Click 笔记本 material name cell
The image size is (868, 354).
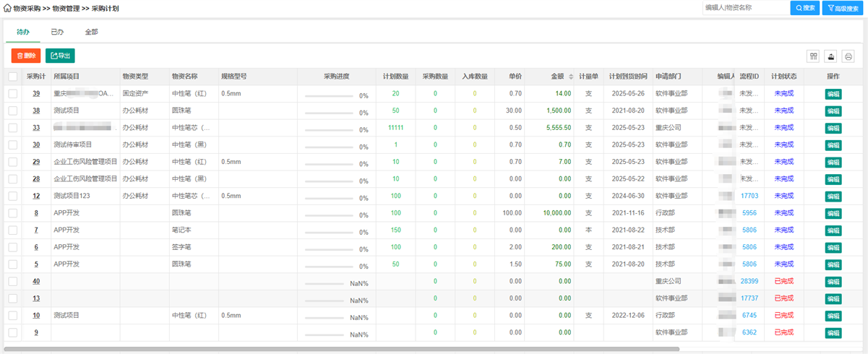(180, 230)
